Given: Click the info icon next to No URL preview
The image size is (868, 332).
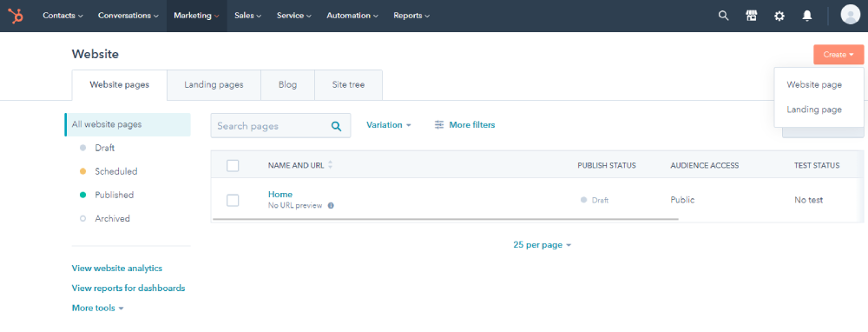Looking at the screenshot, I should pyautogui.click(x=331, y=206).
